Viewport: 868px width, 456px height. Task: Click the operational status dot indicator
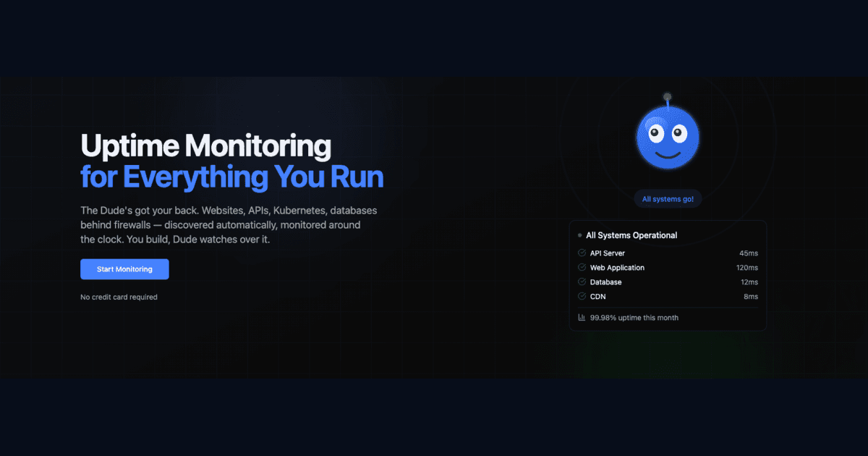pos(579,235)
